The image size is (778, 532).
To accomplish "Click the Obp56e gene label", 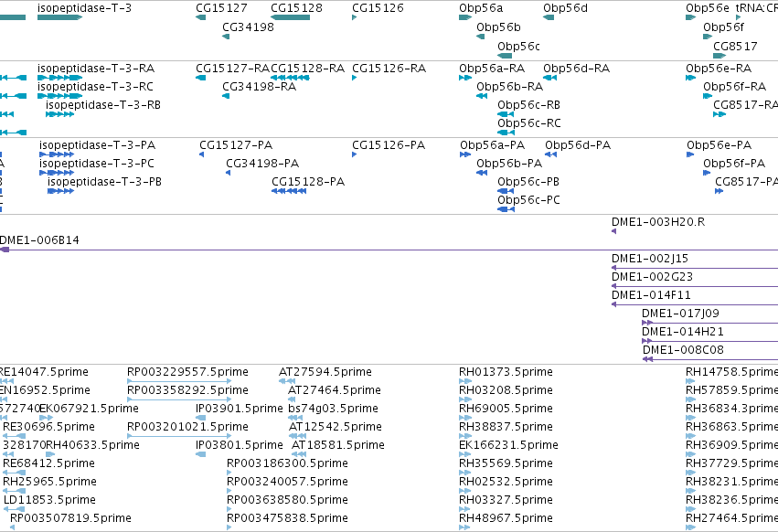I will (708, 8).
